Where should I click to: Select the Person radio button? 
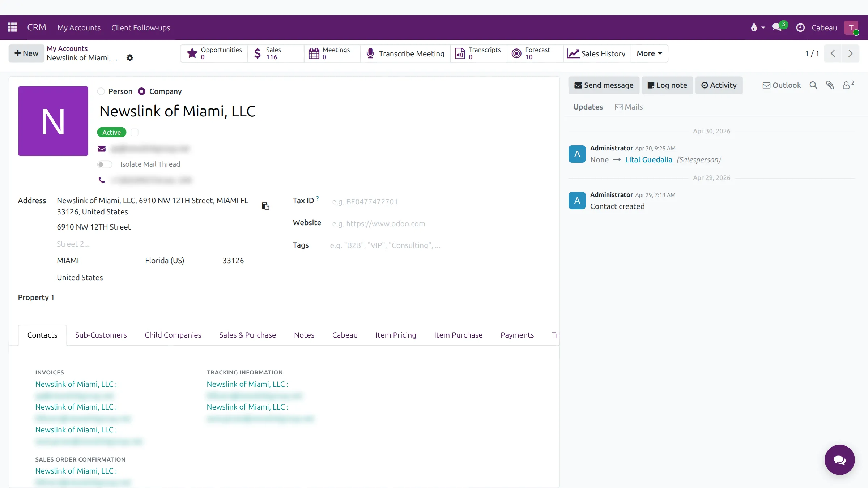click(101, 91)
